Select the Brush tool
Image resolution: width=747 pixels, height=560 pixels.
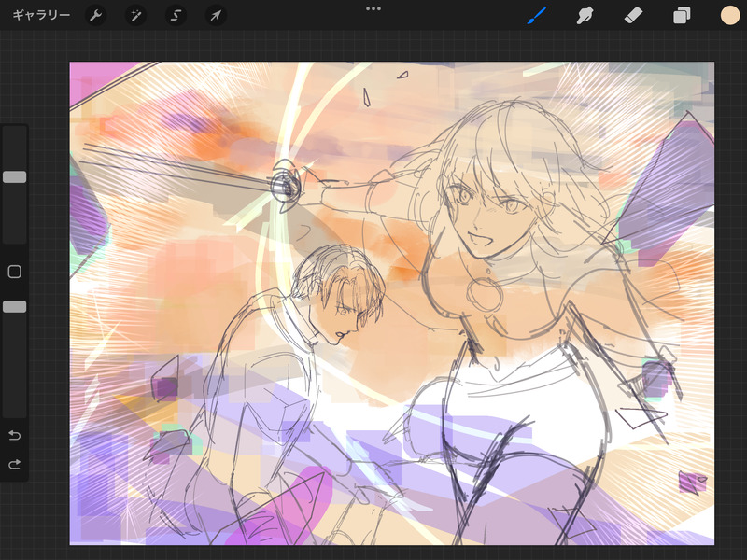click(x=537, y=15)
